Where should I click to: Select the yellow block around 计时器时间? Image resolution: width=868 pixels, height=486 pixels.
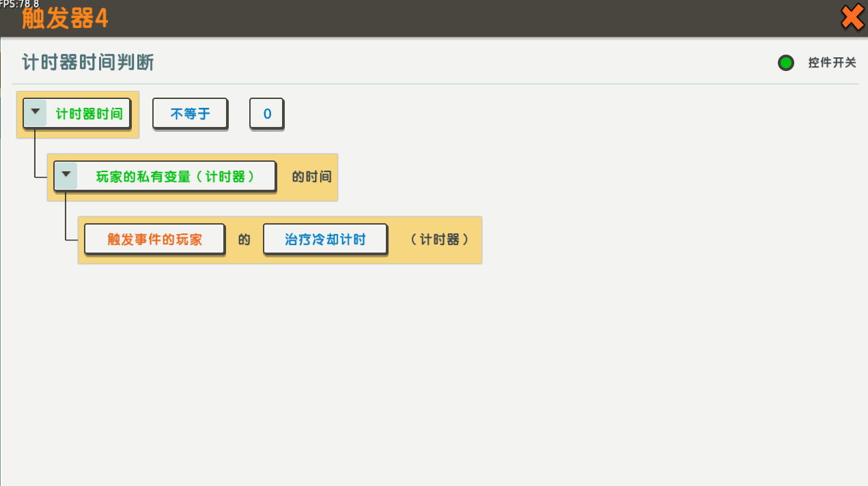[78, 114]
